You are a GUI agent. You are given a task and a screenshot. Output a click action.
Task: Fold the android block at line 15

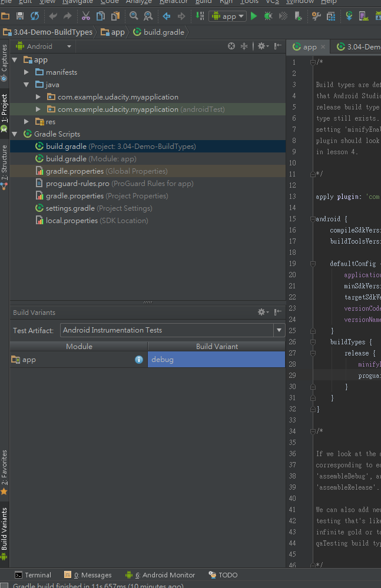pos(313,219)
